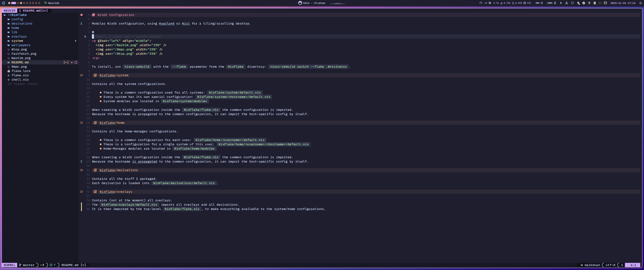
Task: Click the flake.lock padlock icon
Action: (9, 71)
